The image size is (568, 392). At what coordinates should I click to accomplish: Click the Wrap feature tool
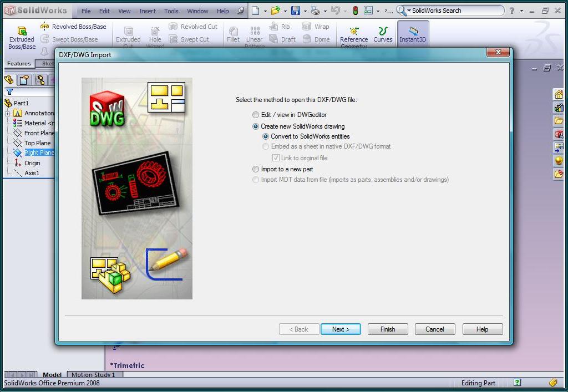tap(316, 27)
